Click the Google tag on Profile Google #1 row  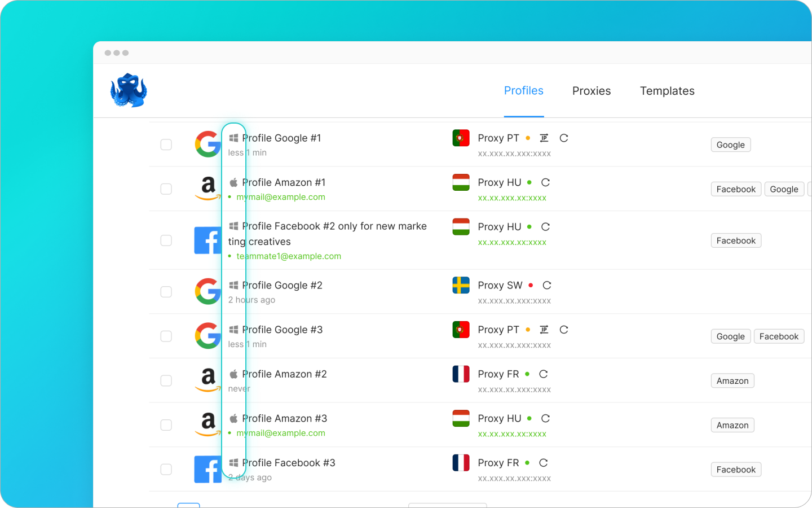point(730,144)
